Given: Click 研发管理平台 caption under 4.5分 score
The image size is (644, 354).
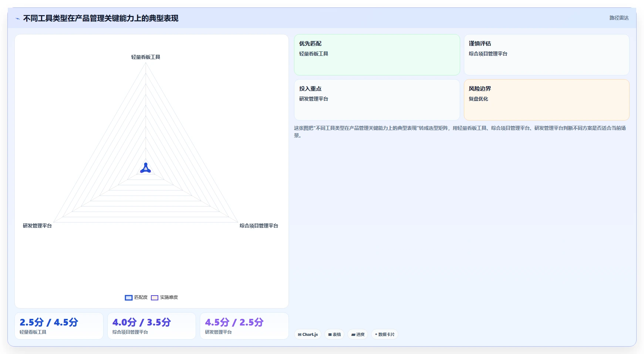Looking at the screenshot, I should point(218,332).
